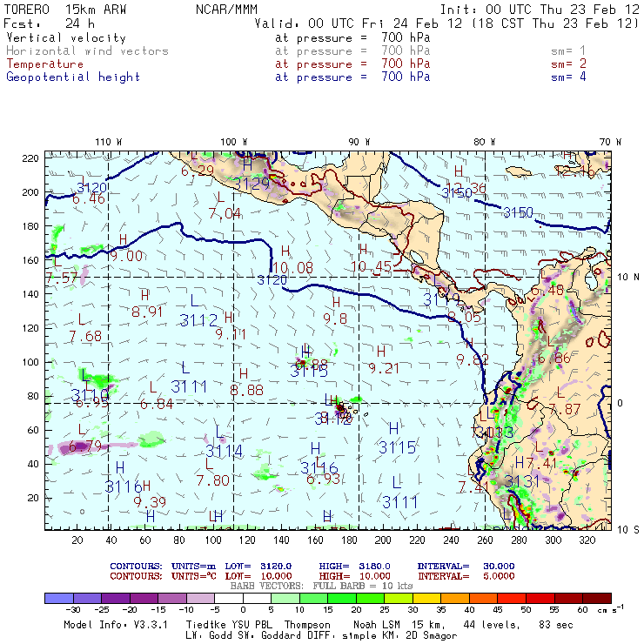Click the red '10.45' temperature maximum
Image resolution: width=644 pixels, height=644 pixels.
tap(372, 267)
